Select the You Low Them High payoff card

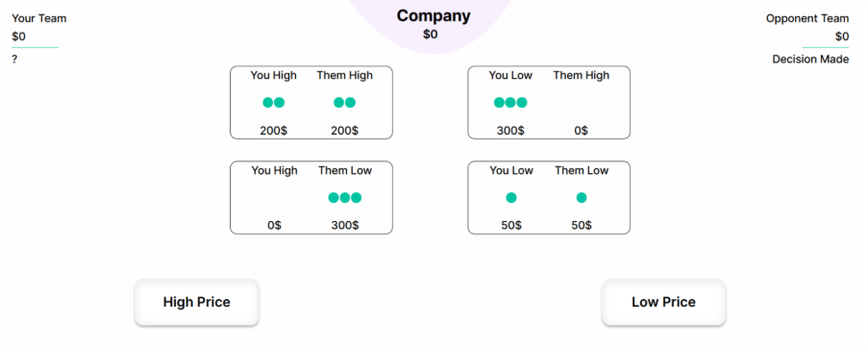[x=549, y=103]
